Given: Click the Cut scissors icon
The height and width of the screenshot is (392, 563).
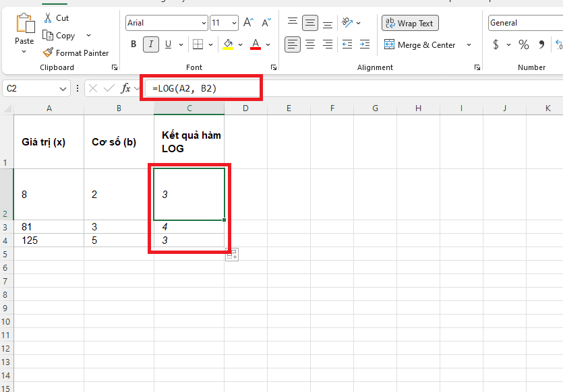Looking at the screenshot, I should pyautogui.click(x=48, y=18).
